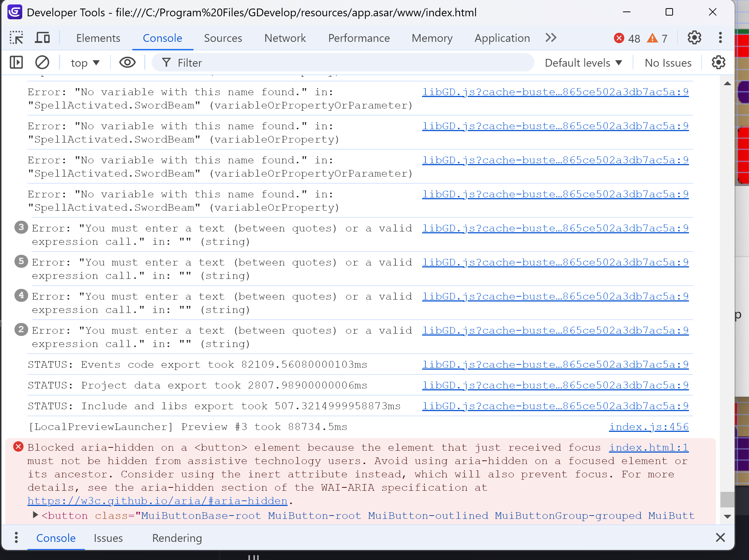Open the top JavaScript context dropdown

click(85, 63)
